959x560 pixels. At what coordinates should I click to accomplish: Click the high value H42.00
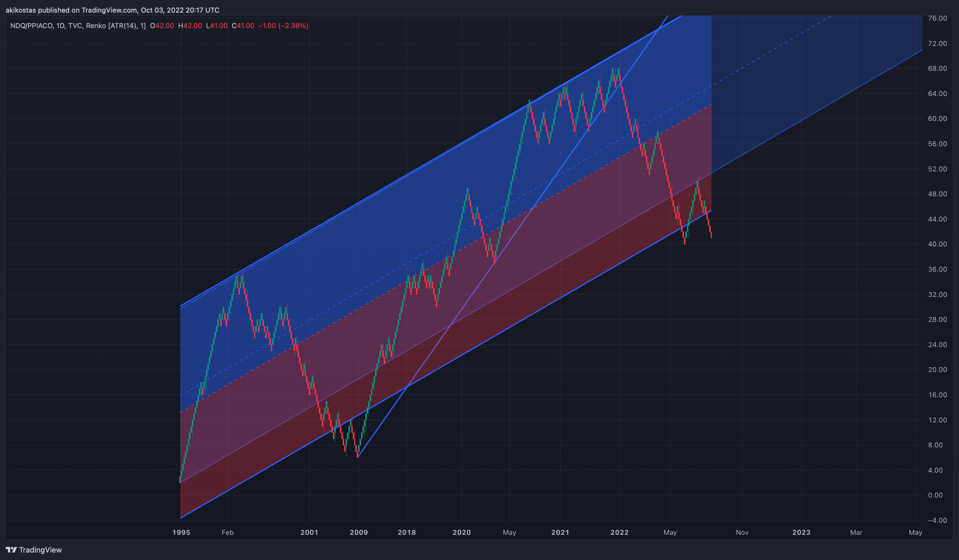pyautogui.click(x=190, y=26)
